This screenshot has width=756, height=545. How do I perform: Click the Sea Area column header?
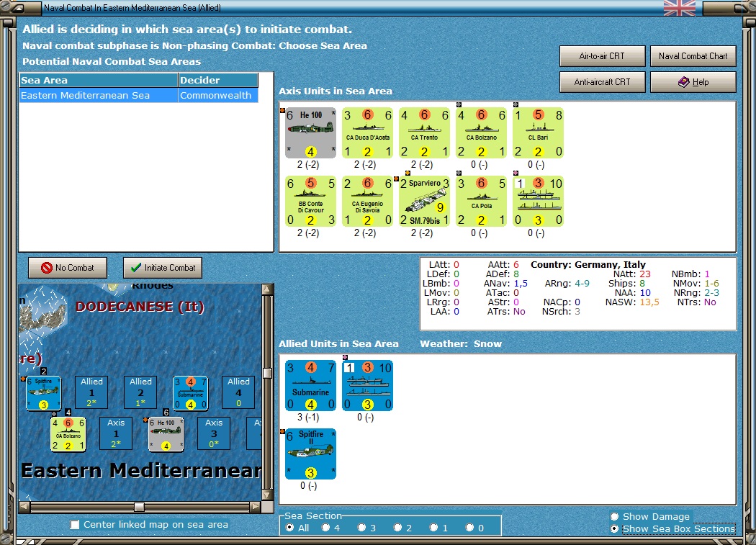[99, 80]
